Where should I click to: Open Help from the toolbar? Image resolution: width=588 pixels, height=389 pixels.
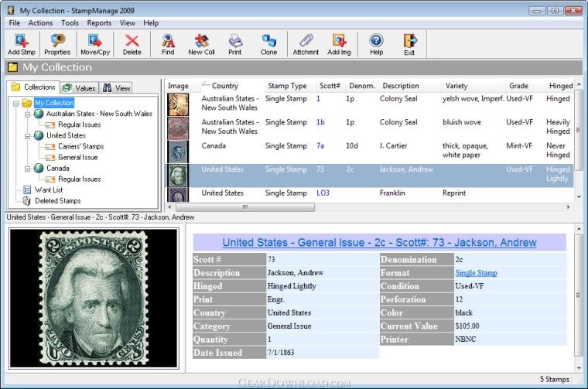point(376,44)
